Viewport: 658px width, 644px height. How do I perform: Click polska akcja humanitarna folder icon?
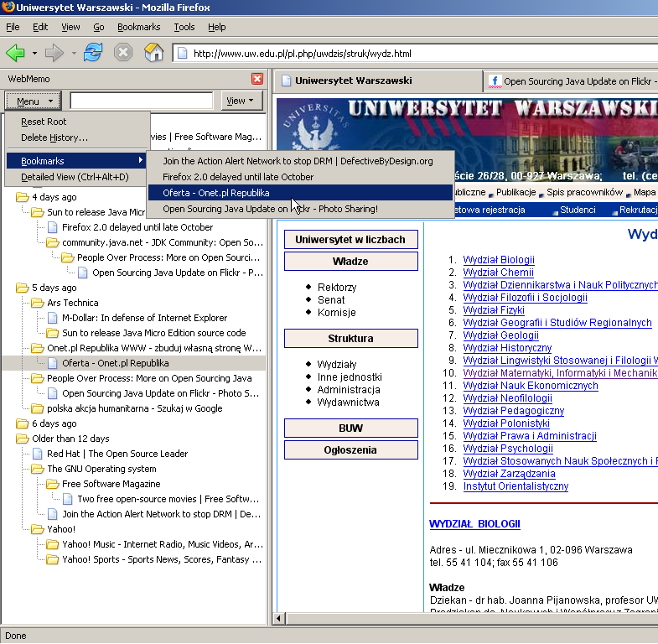click(38, 408)
